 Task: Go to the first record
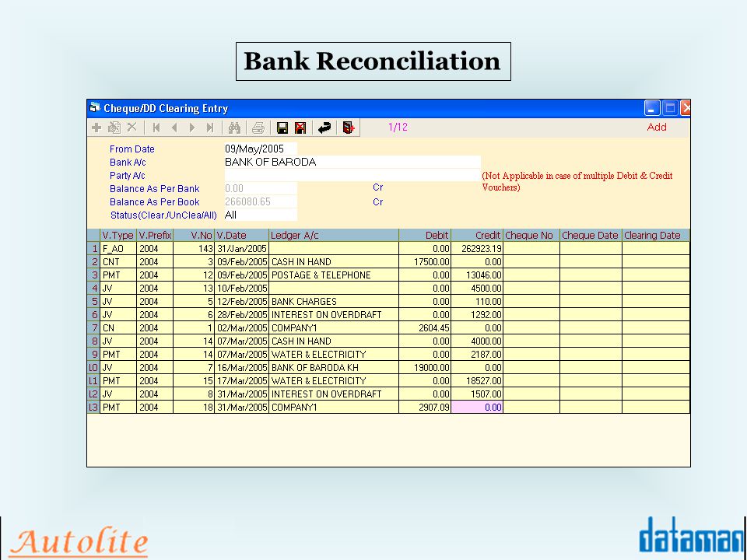156,128
